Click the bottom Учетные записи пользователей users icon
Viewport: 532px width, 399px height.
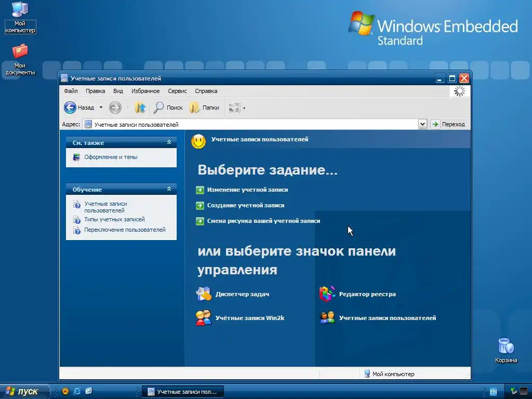(327, 318)
